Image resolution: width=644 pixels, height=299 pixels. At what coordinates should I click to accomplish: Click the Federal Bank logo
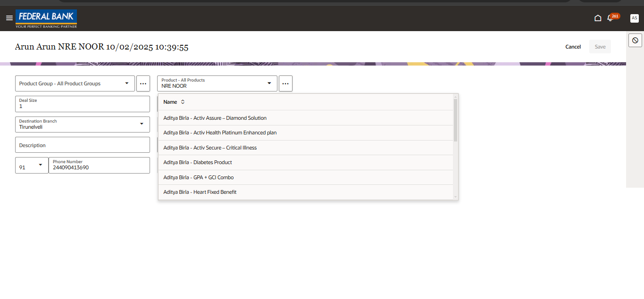(46, 19)
